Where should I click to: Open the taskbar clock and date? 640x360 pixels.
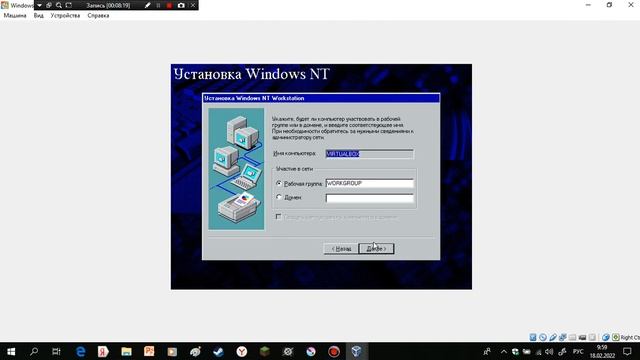(x=602, y=351)
